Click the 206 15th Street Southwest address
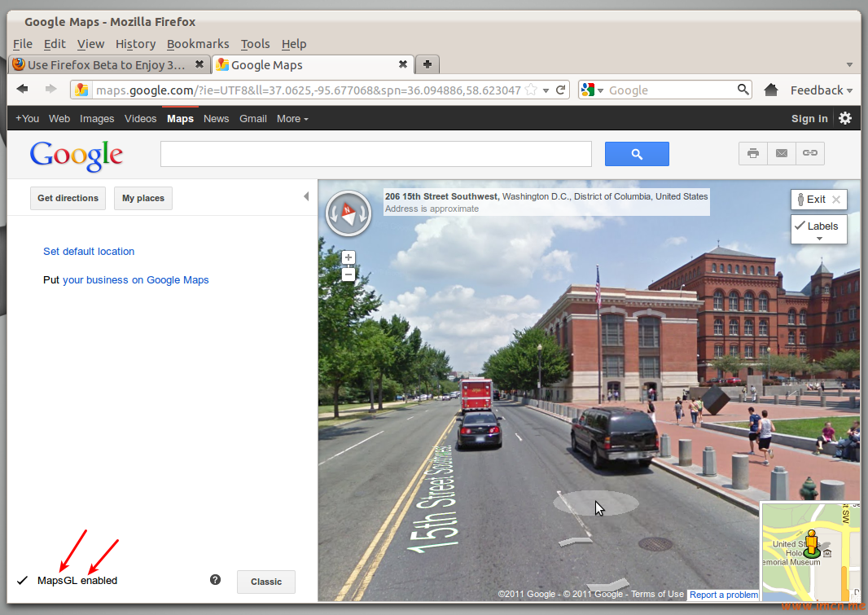The width and height of the screenshot is (868, 615). point(442,196)
